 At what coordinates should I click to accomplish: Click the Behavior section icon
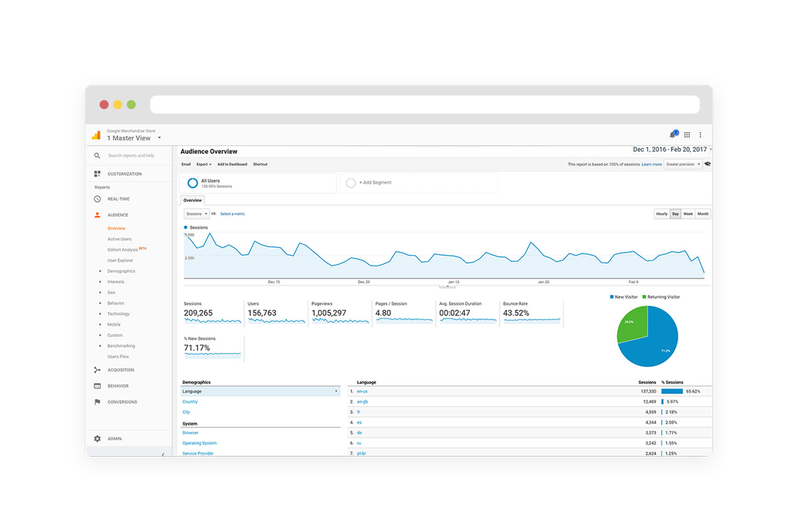click(x=97, y=386)
